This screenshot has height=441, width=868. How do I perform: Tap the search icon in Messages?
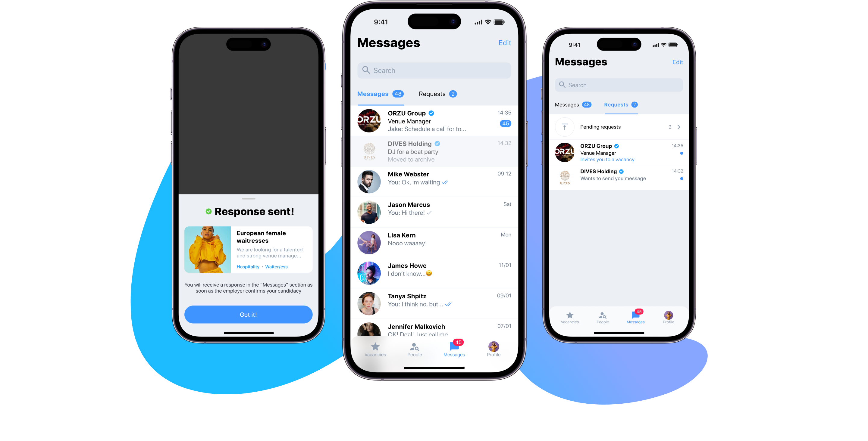366,70
